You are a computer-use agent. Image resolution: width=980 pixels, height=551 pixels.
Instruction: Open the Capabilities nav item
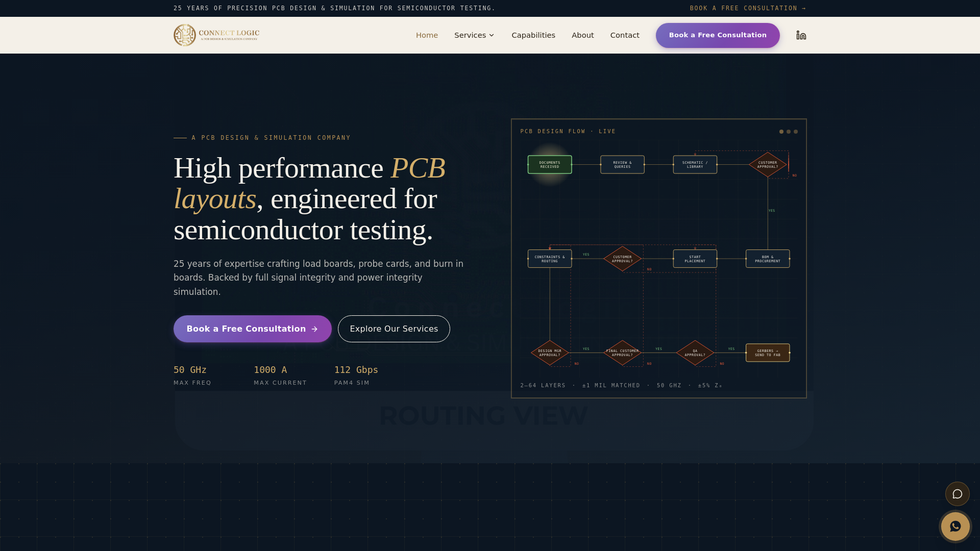pyautogui.click(x=533, y=35)
